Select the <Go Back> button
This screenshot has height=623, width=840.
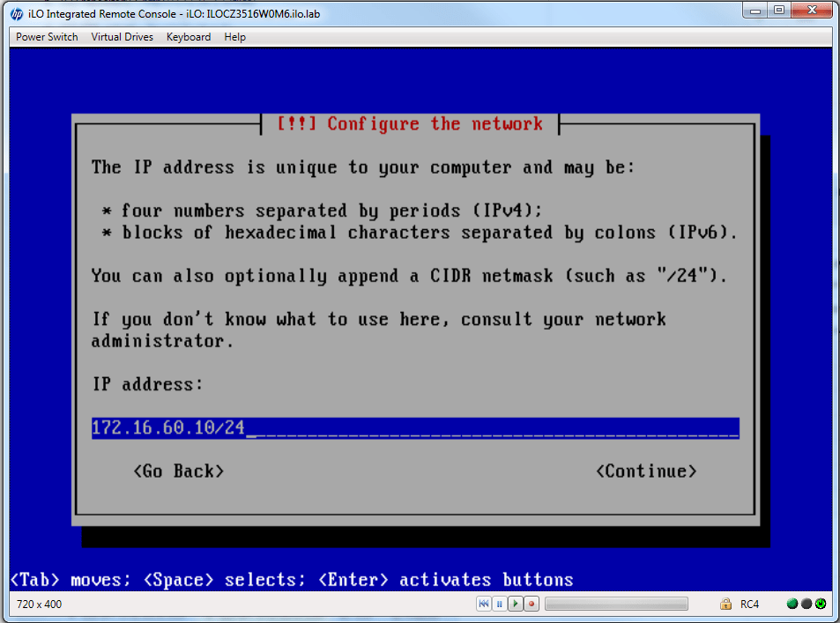click(179, 471)
